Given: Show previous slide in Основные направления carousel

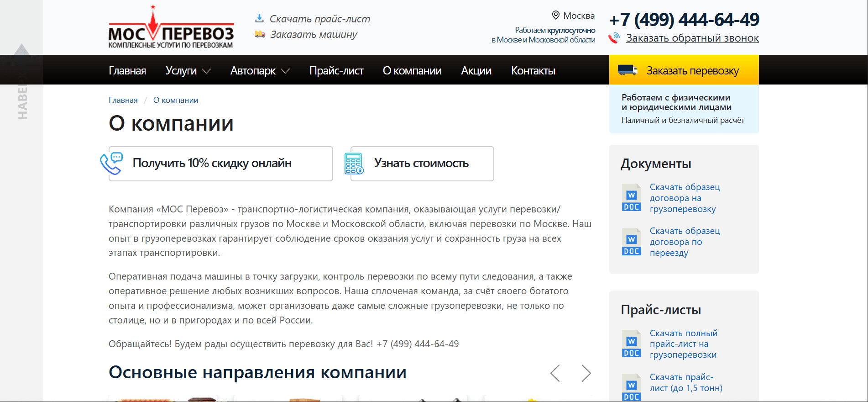Looking at the screenshot, I should click(x=555, y=373).
